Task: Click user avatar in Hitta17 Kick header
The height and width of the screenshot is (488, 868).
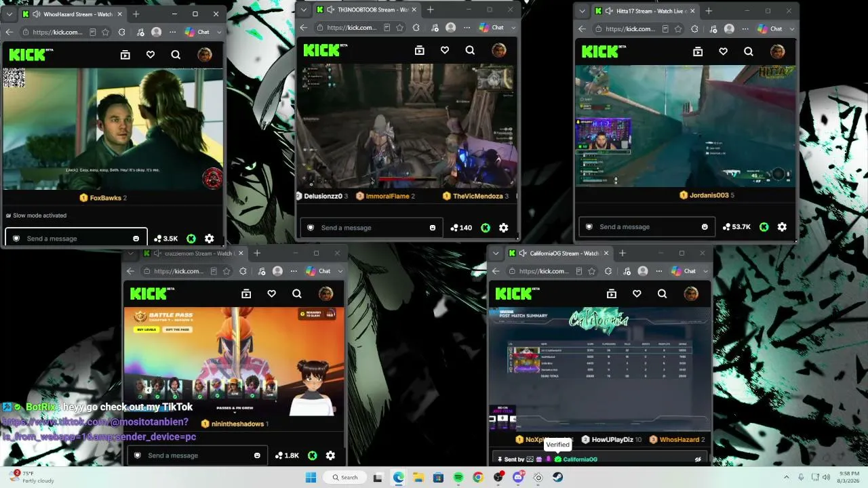Action: click(777, 52)
